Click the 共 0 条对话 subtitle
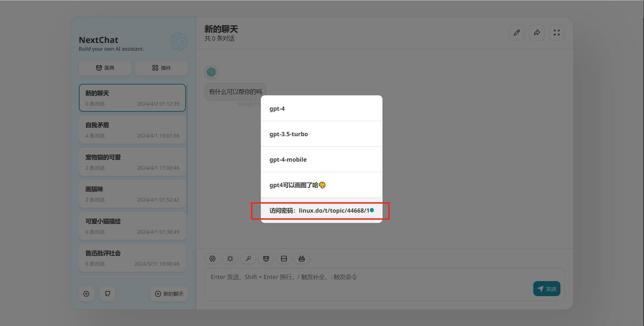The image size is (644, 326). [x=219, y=39]
